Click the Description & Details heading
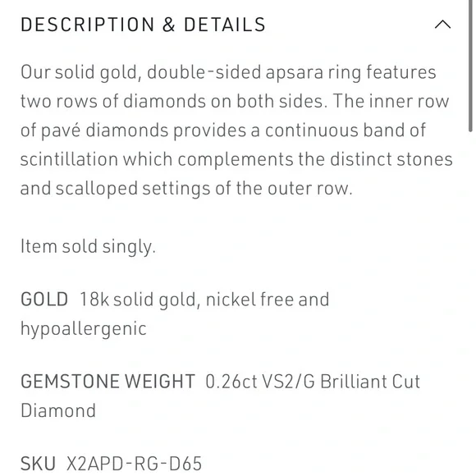Screen dimensions: 476x476 [x=143, y=25]
